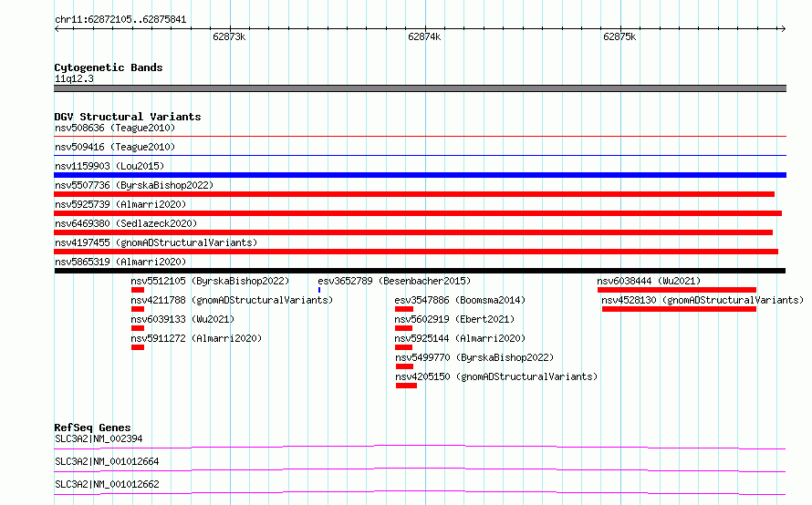Click the 62873k ruler label
Viewport: 812px width, 505px height.
(x=229, y=36)
